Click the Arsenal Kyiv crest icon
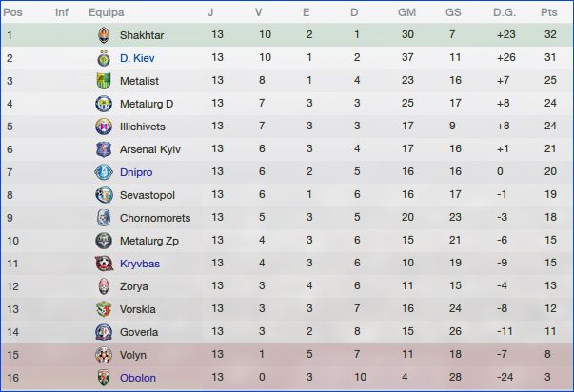The width and height of the screenshot is (574, 392). point(103,149)
